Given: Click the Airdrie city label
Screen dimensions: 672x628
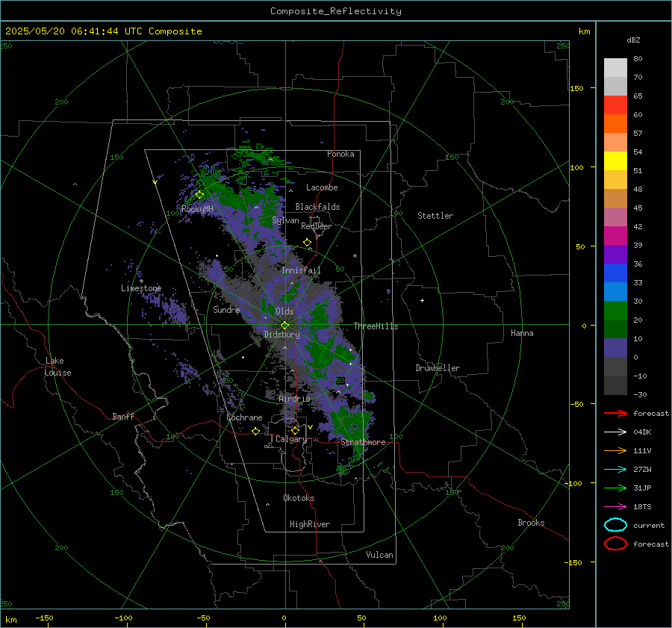Looking at the screenshot, I should (294, 399).
